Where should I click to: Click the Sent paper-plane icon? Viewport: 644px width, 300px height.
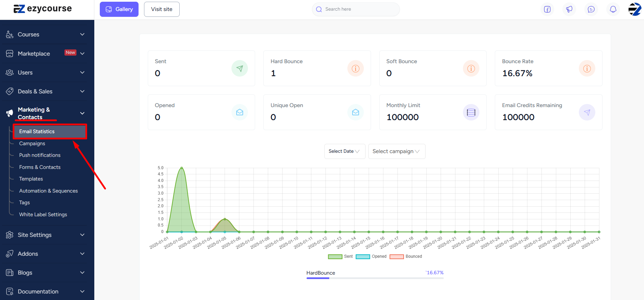(240, 68)
